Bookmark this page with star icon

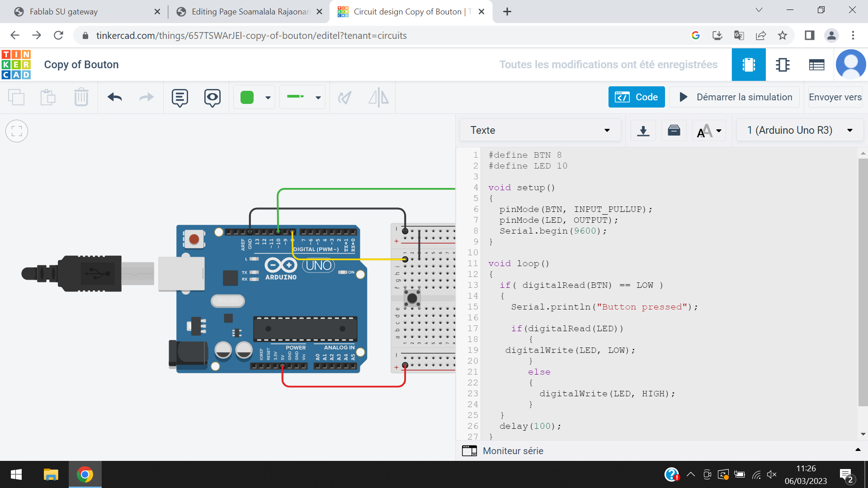point(783,35)
